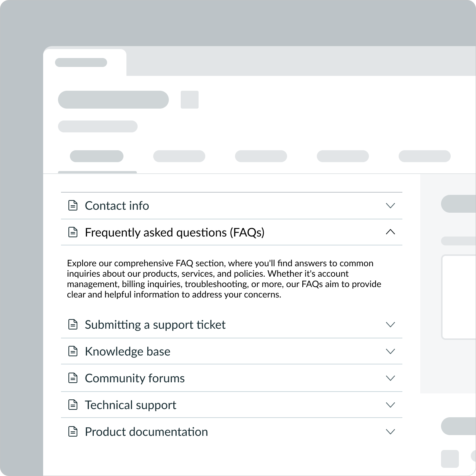Click the document icon beside Contact info
476x476 pixels.
pyautogui.click(x=73, y=206)
